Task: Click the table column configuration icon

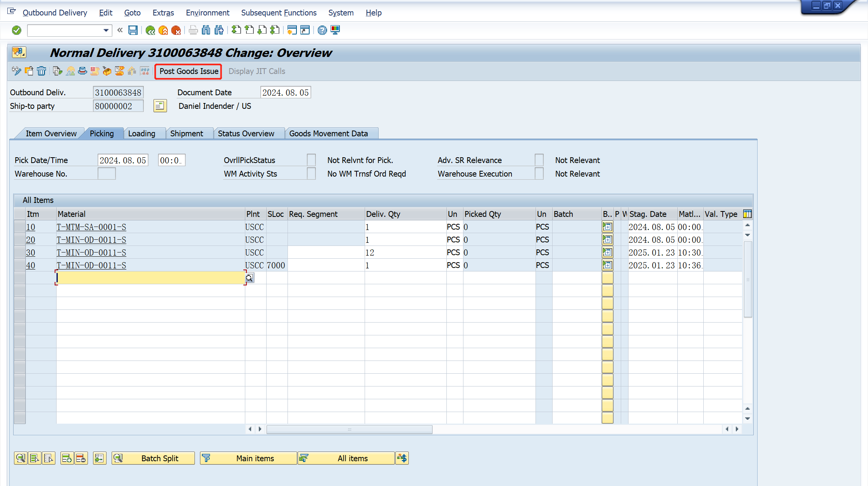Action: click(747, 214)
